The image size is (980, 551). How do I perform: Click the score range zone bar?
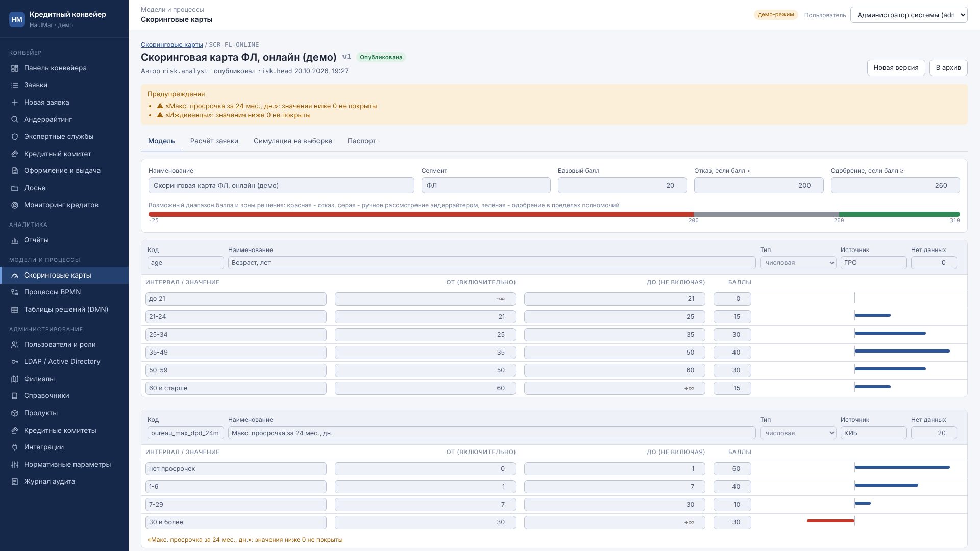(x=554, y=214)
